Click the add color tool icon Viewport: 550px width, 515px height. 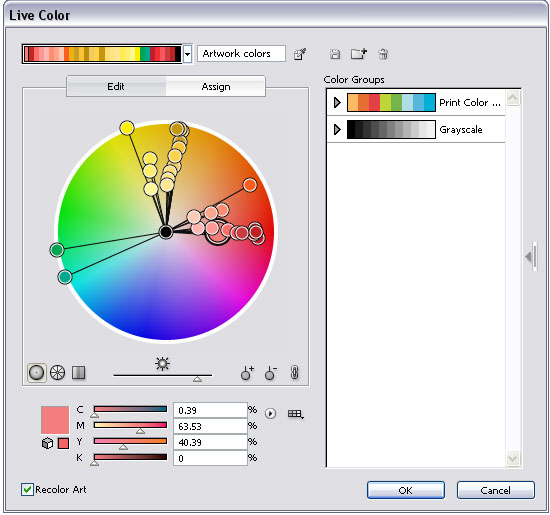click(247, 373)
